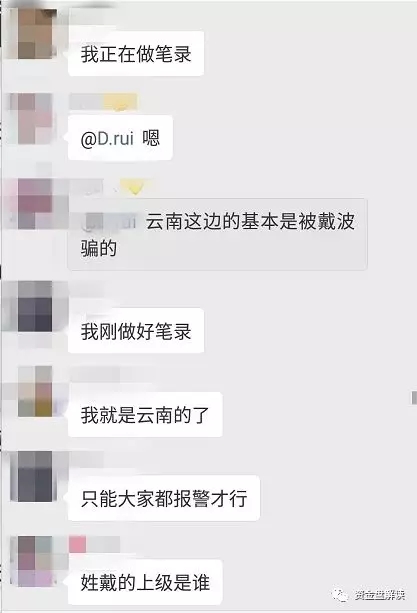417x613 pixels.
Task: Open avatar next to "我就是云南的了"
Action: point(35,391)
